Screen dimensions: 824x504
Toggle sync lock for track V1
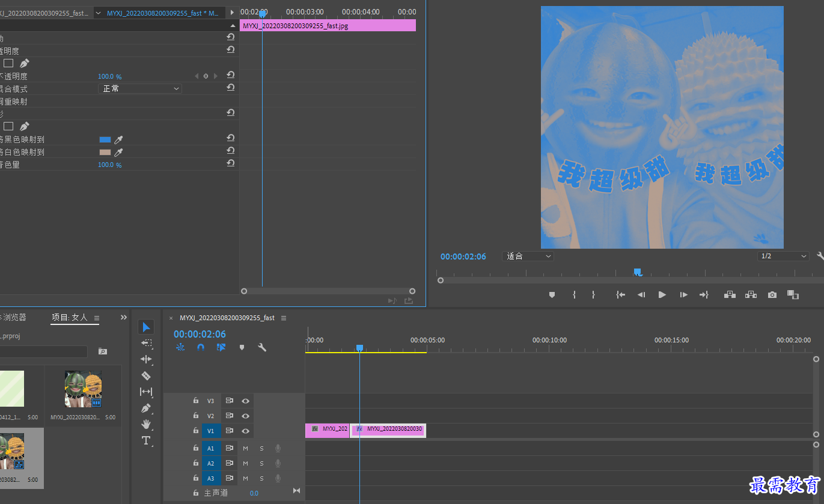click(x=229, y=431)
